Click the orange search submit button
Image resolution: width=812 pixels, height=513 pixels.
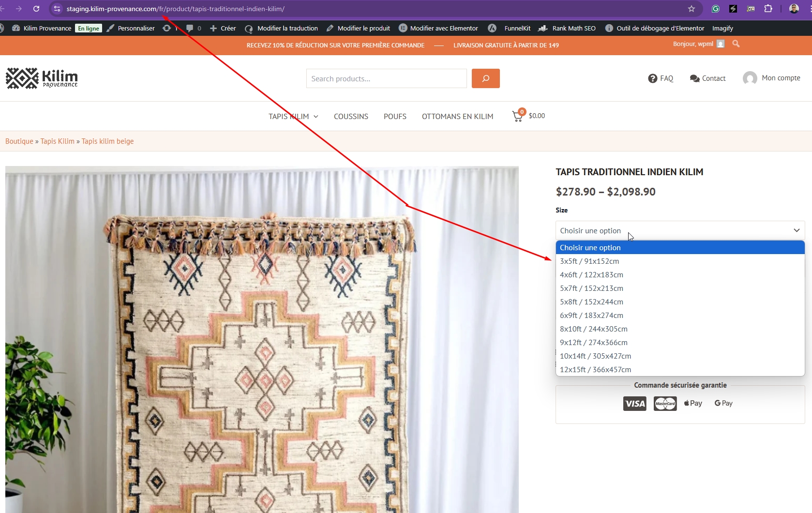click(x=485, y=78)
